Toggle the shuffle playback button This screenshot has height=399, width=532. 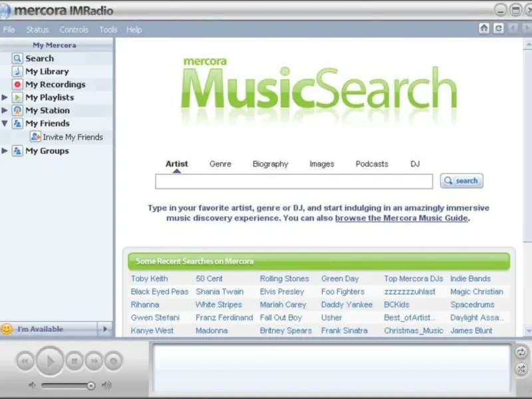[521, 369]
